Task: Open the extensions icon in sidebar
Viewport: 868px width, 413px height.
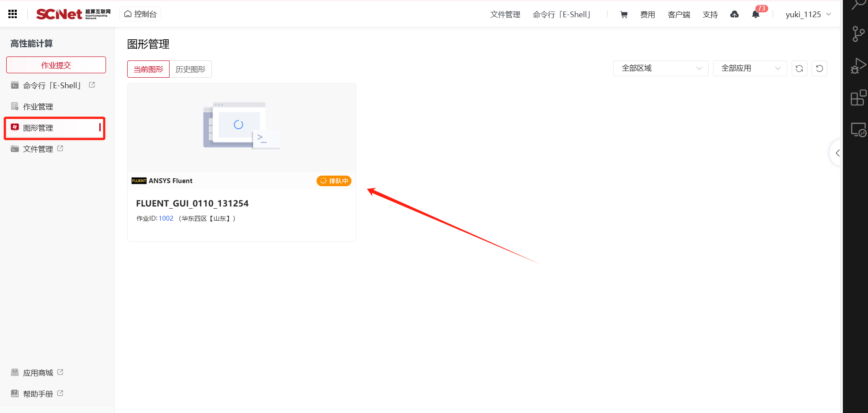Action: click(x=858, y=98)
